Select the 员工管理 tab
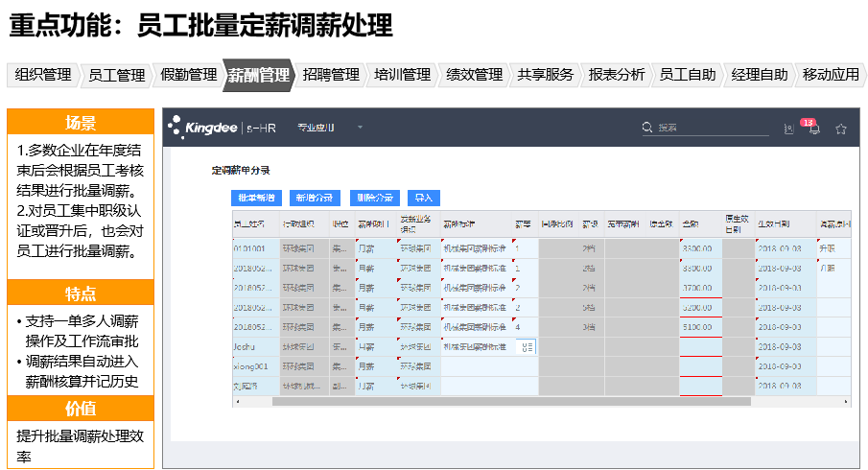The width and height of the screenshot is (868, 470). tap(116, 75)
